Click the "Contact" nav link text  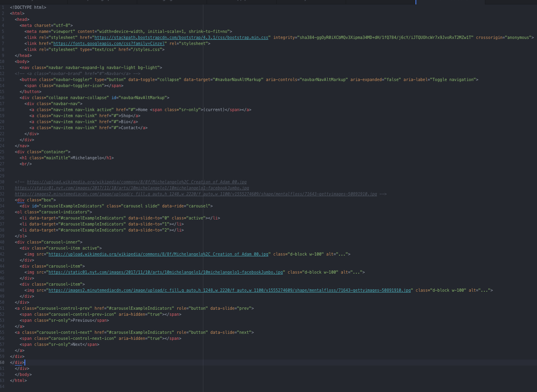pos(130,128)
